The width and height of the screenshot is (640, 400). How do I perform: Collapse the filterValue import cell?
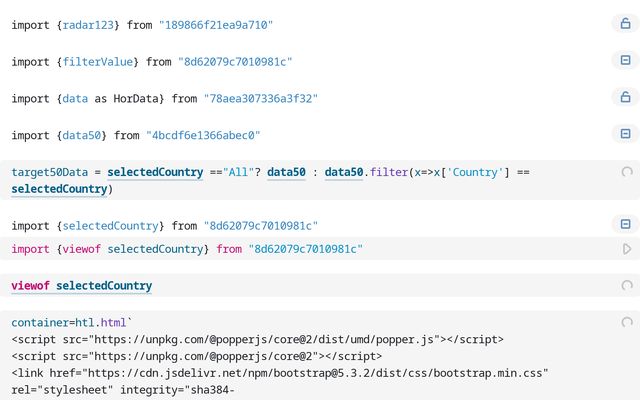pos(625,61)
